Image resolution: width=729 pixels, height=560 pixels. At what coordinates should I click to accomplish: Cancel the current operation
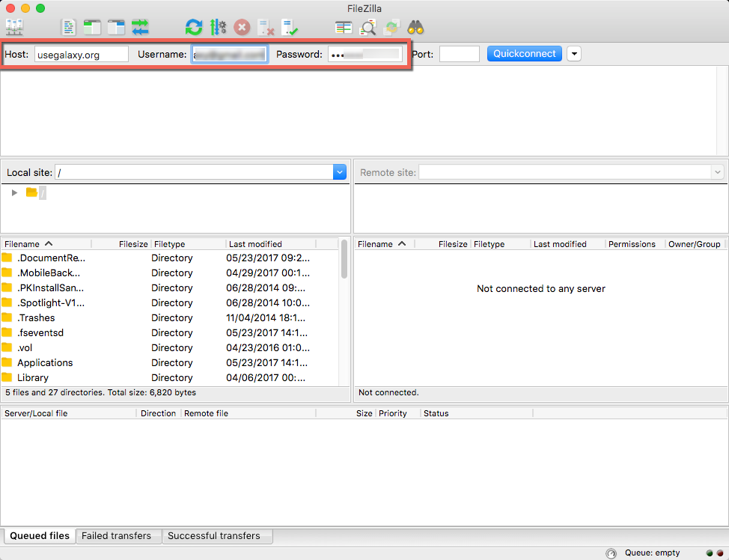click(x=242, y=28)
